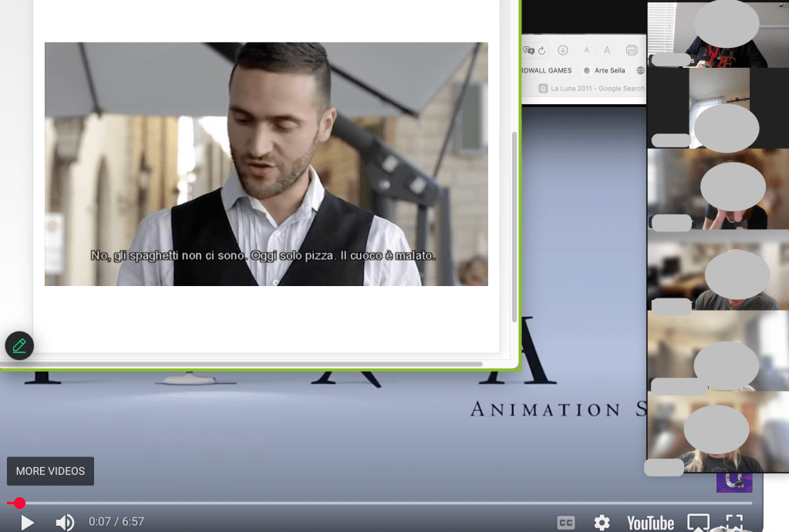Viewport: 789px width, 532px height.
Task: Reload the page with the refresh icon
Action: (x=542, y=50)
